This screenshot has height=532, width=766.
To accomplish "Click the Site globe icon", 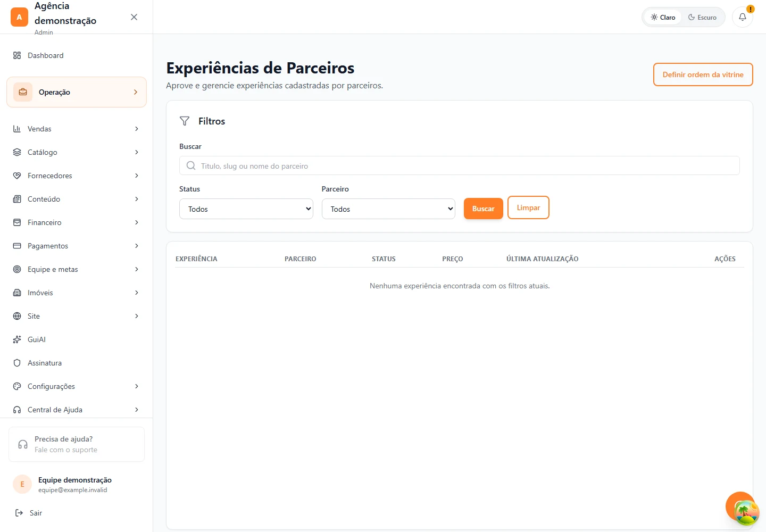I will 17,316.
